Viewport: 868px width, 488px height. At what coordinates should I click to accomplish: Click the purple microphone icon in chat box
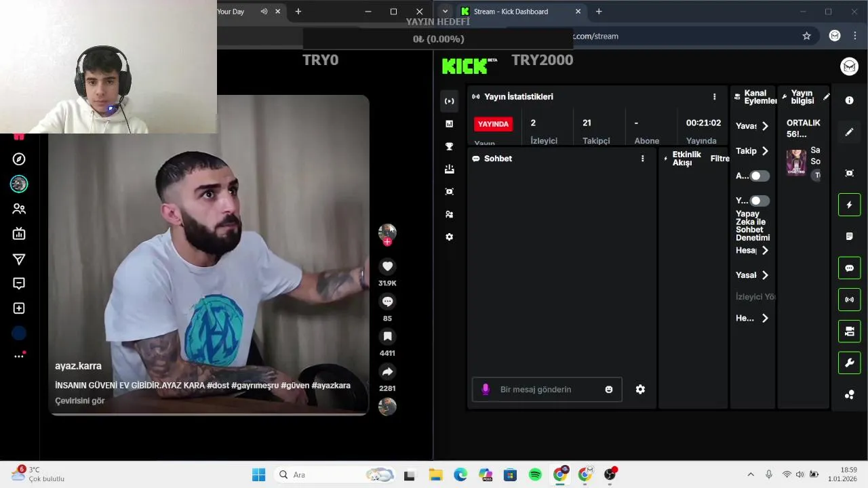(486, 390)
